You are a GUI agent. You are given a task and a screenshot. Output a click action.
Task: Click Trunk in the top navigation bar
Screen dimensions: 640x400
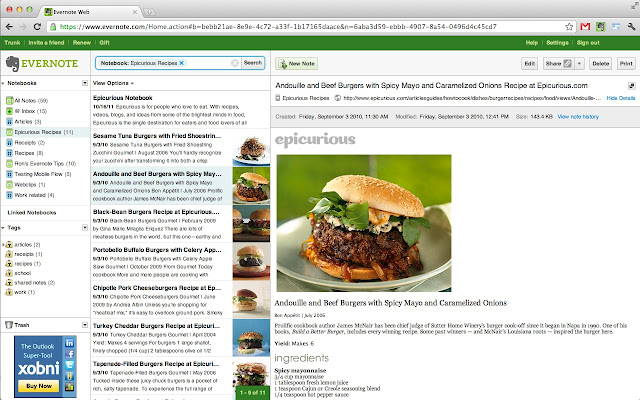tap(12, 43)
